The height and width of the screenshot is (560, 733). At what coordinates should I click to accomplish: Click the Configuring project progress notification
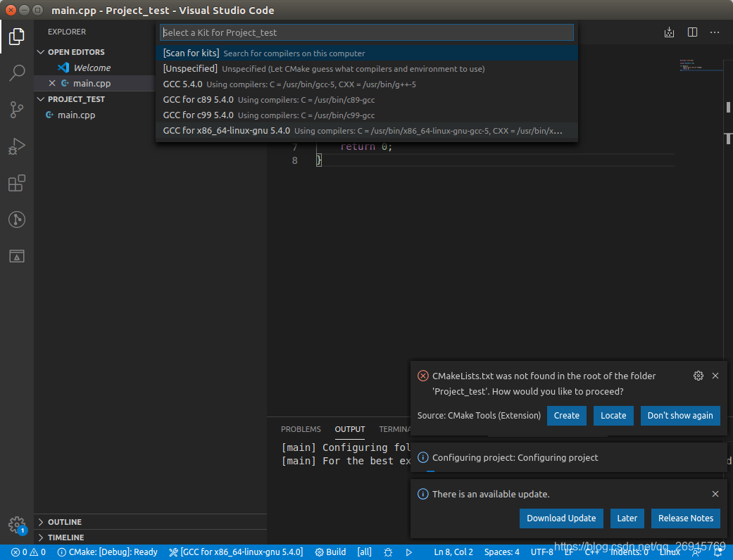568,457
